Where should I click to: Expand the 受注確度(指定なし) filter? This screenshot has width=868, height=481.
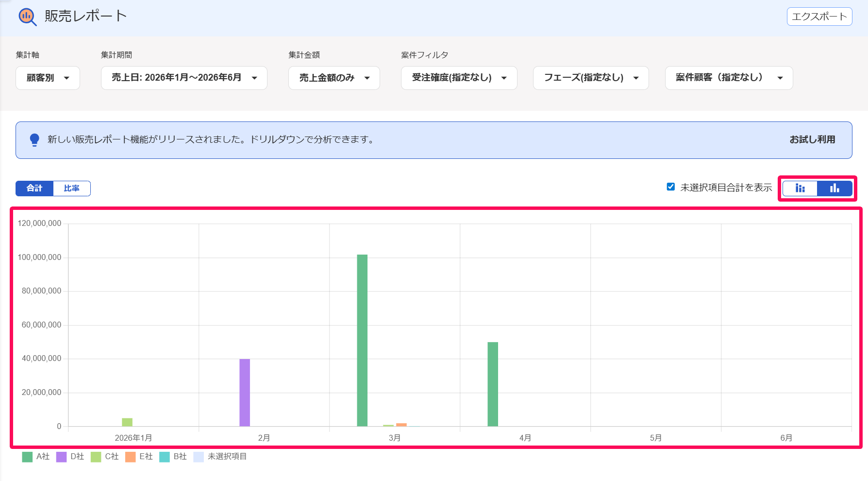coord(459,78)
